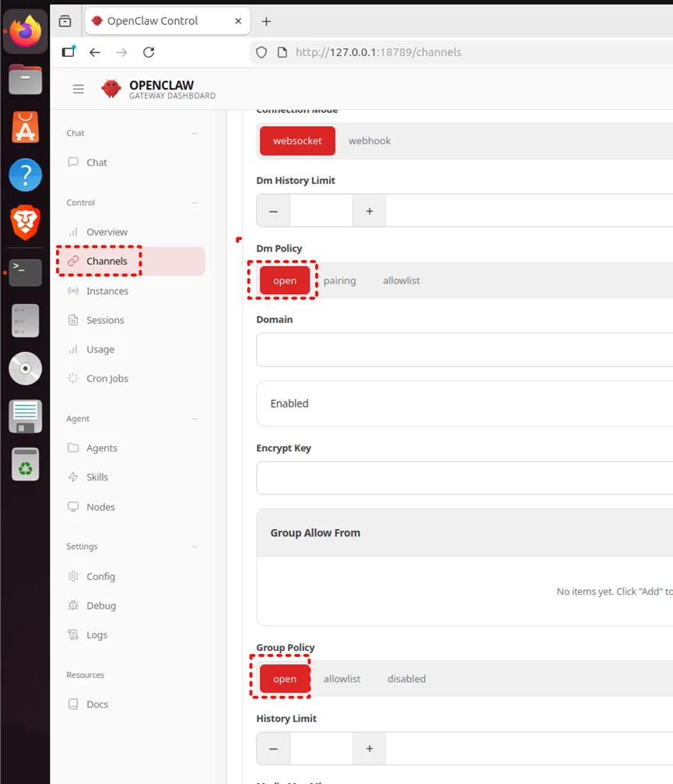Click the Docs book icon
The height and width of the screenshot is (784, 673).
point(73,704)
